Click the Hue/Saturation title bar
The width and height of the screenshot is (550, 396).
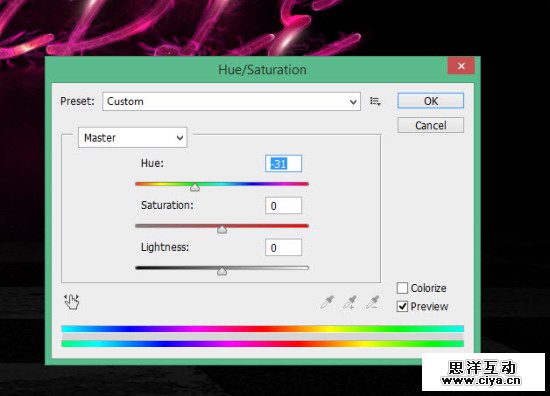pyautogui.click(x=262, y=69)
